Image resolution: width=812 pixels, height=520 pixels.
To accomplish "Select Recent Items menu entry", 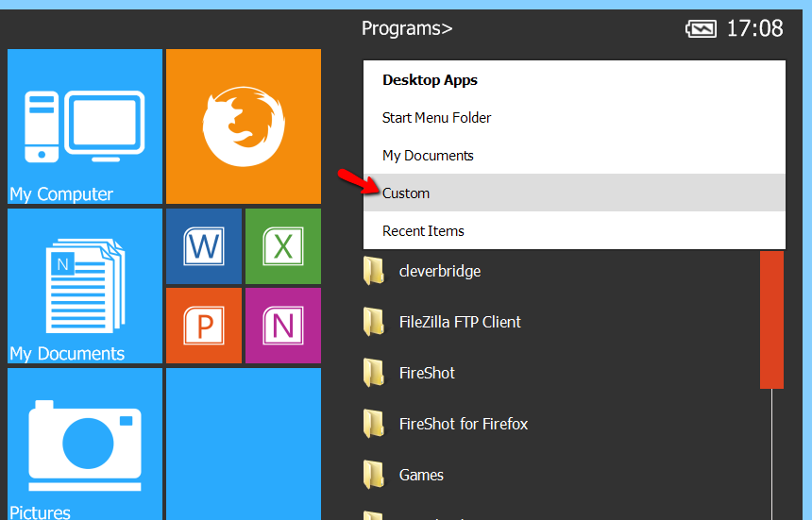I will tap(423, 231).
